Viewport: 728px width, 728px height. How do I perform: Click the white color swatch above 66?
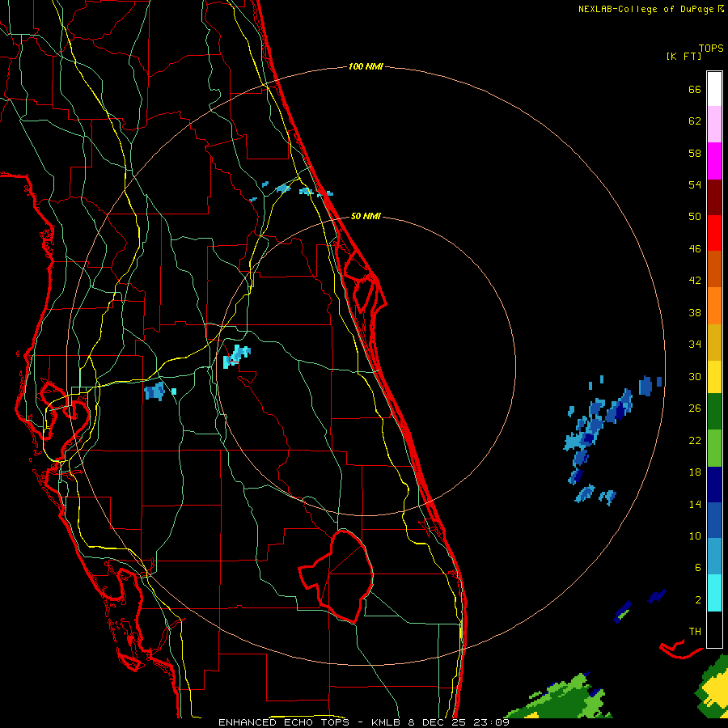coord(714,89)
